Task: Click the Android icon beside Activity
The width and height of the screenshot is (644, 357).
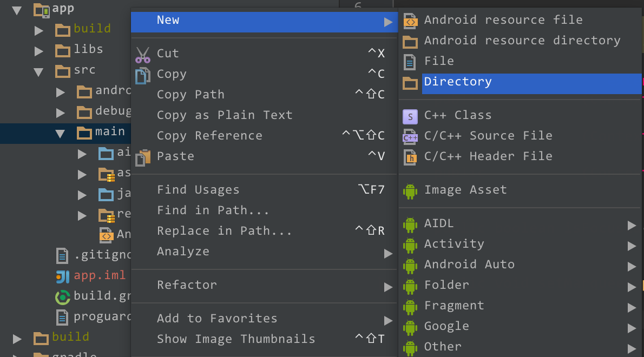Action: pos(410,246)
